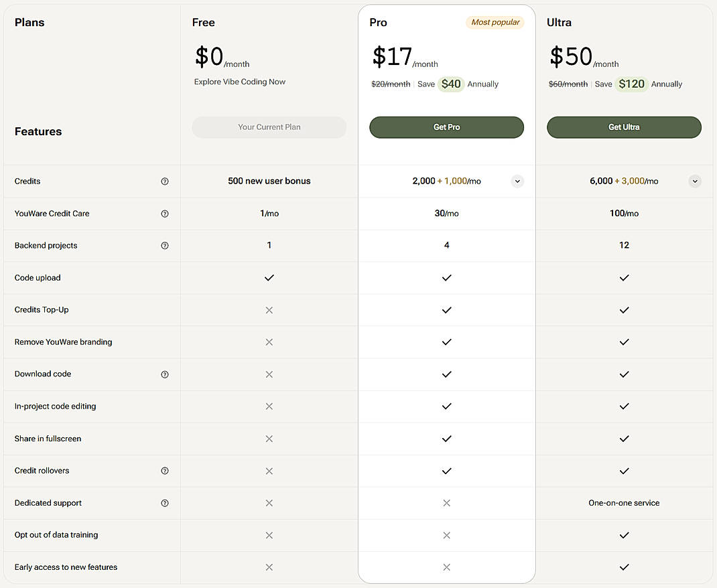
Task: Click Ultra plan Share in fullscreen checkmark
Action: tap(624, 439)
